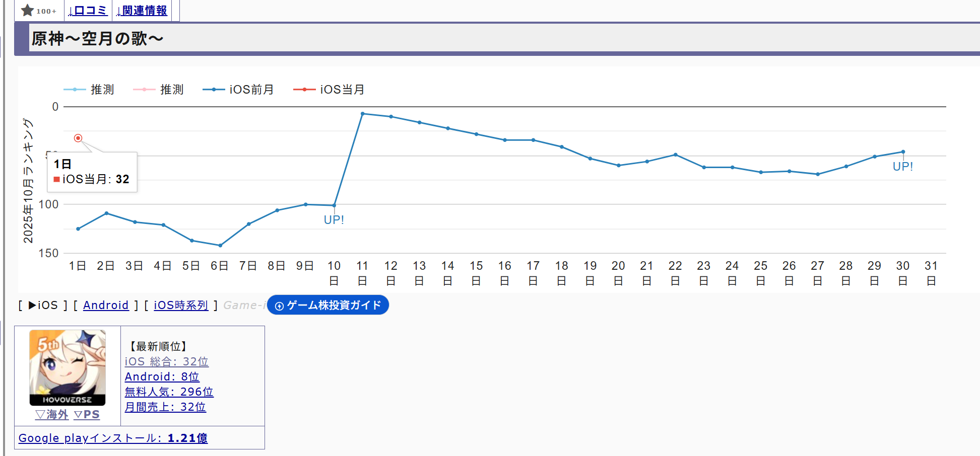Screen dimensions: 980x456
Task: Open the iOS時系列 chart view
Action: pyautogui.click(x=181, y=305)
